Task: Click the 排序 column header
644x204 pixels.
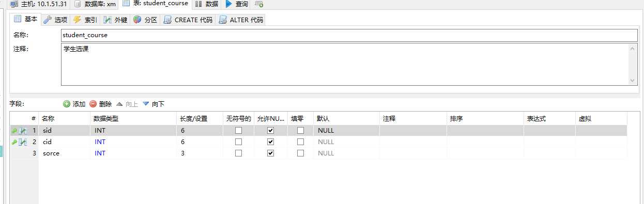Action: pyautogui.click(x=485, y=119)
